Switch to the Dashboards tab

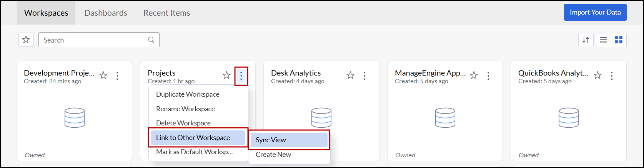[106, 13]
